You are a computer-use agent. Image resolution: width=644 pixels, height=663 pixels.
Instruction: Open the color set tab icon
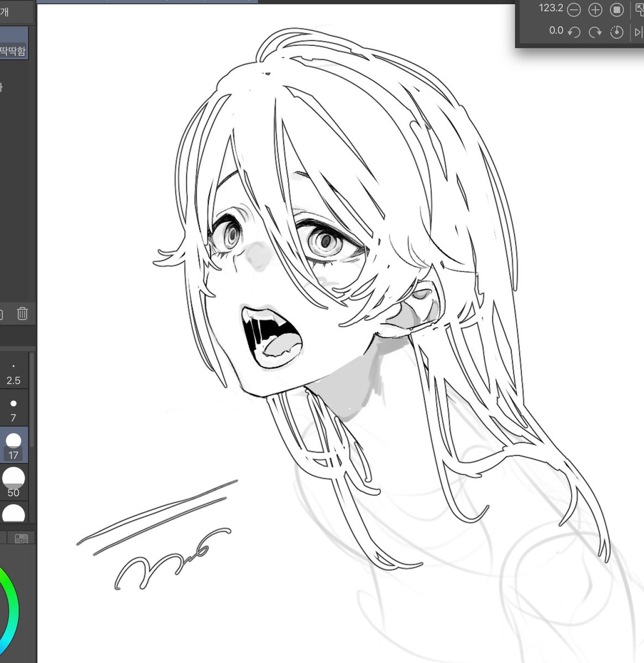click(22, 538)
